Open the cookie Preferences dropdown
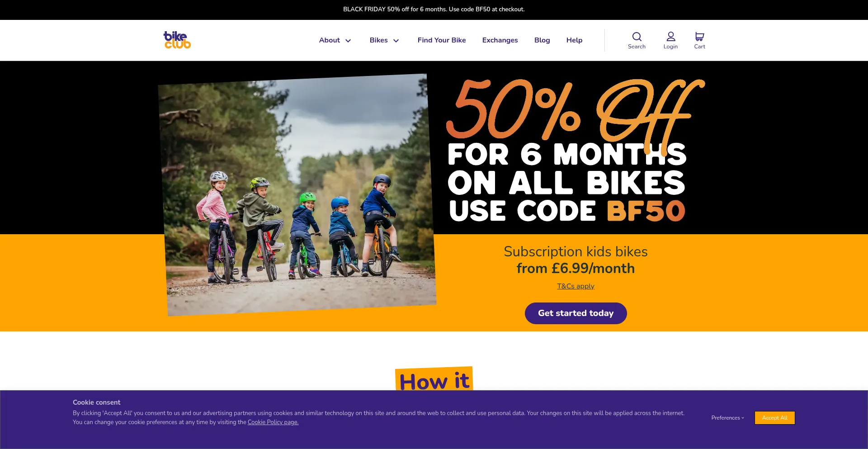Image resolution: width=868 pixels, height=449 pixels. coord(727,418)
